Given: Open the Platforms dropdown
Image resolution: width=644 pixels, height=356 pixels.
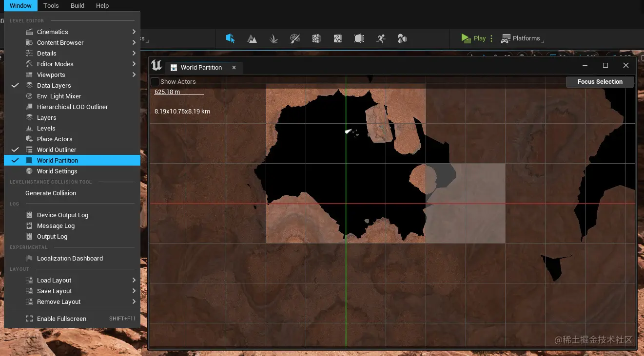Looking at the screenshot, I should pos(522,38).
